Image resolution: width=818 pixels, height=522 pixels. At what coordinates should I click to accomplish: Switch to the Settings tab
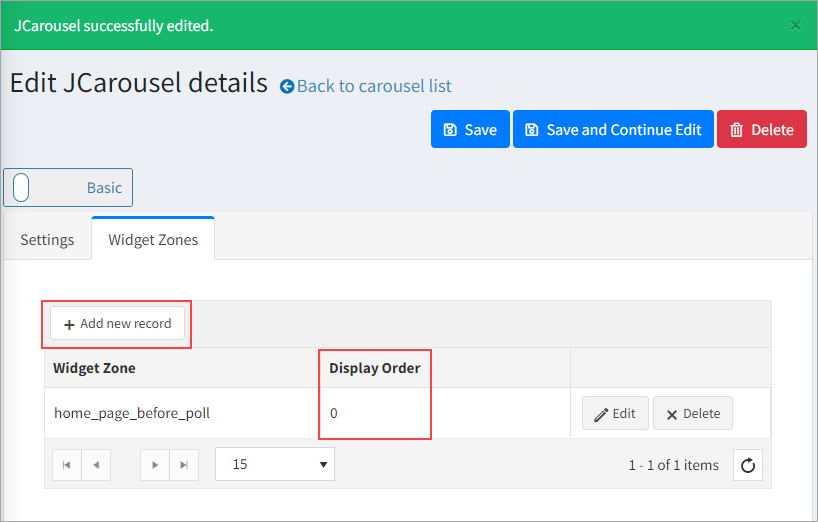click(x=47, y=240)
